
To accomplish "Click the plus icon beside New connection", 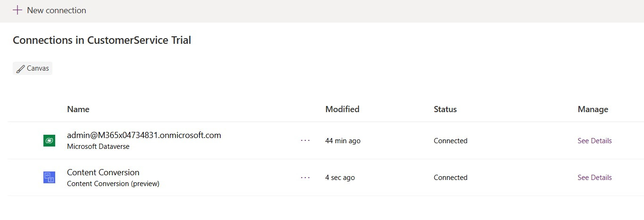I will [x=17, y=10].
